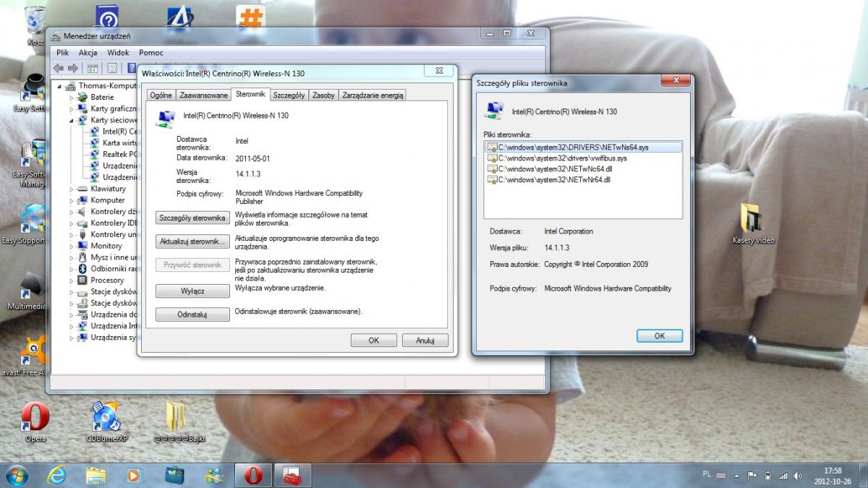This screenshot has width=868, height=488.
Task: Expand the Karty graficzne category
Action: point(72,109)
